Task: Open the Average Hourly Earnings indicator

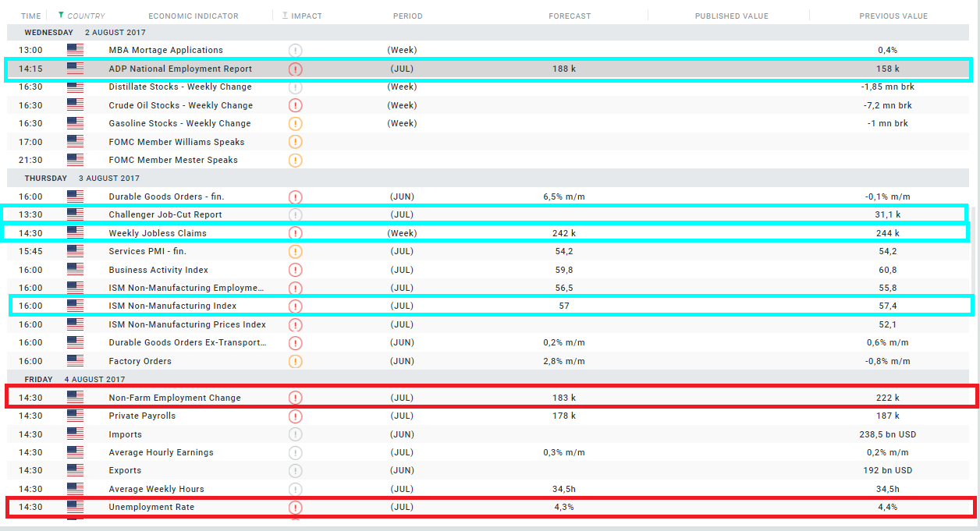Action: click(161, 452)
